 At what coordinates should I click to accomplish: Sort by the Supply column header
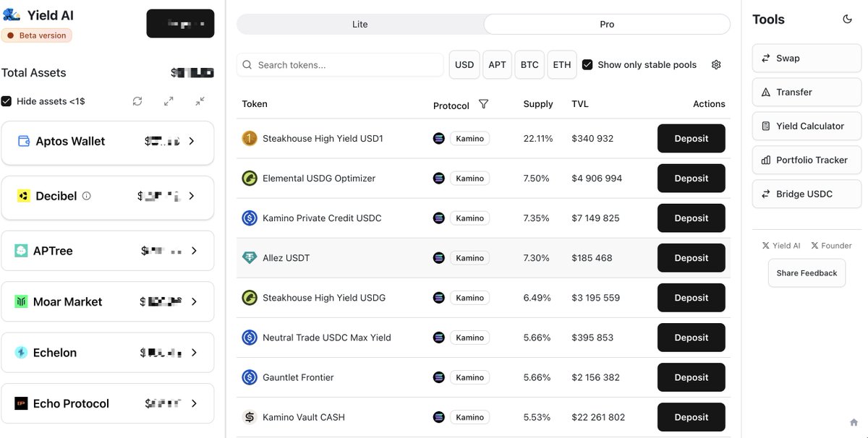(538, 104)
